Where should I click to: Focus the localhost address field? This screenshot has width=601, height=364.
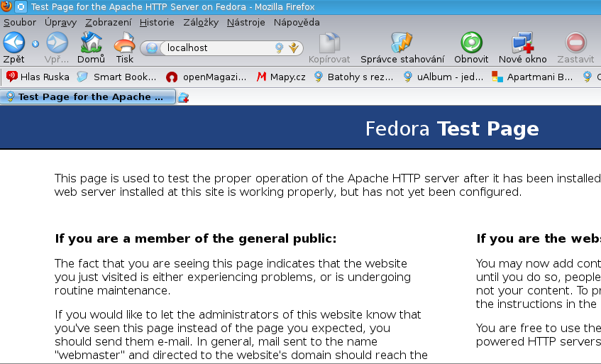tap(219, 48)
